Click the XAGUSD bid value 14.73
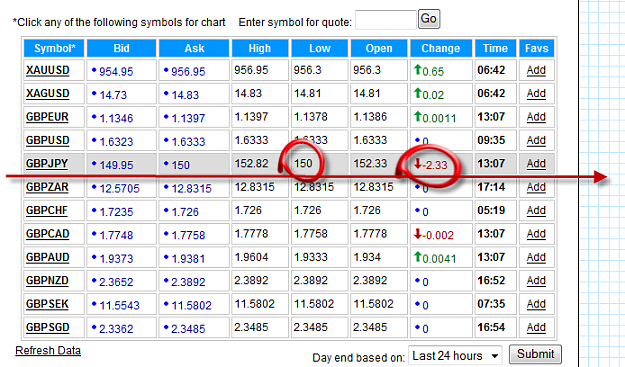This screenshot has height=367, width=625. tap(113, 95)
